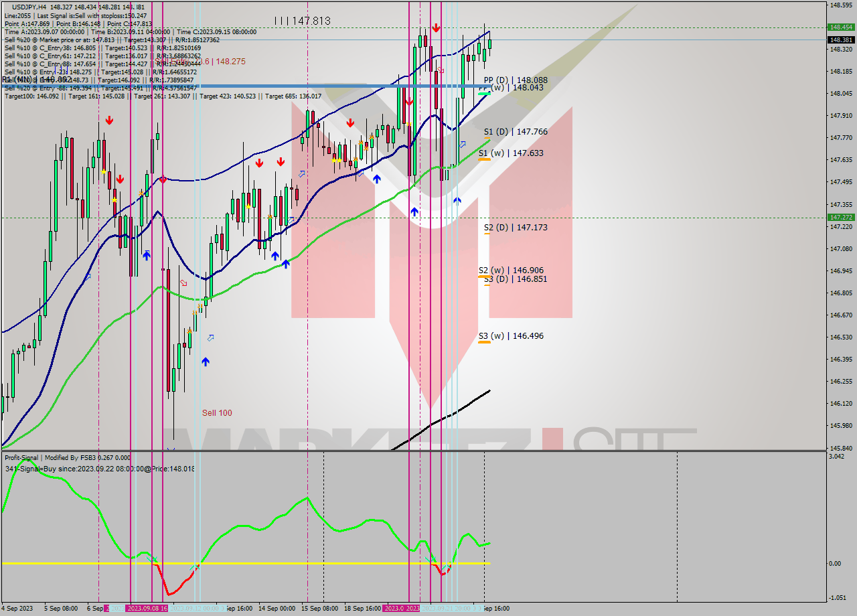Click 145.840 on the price axis

[840, 448]
